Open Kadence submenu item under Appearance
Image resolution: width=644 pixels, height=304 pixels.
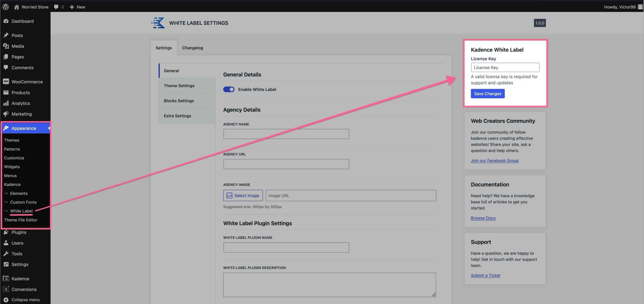[x=12, y=184]
